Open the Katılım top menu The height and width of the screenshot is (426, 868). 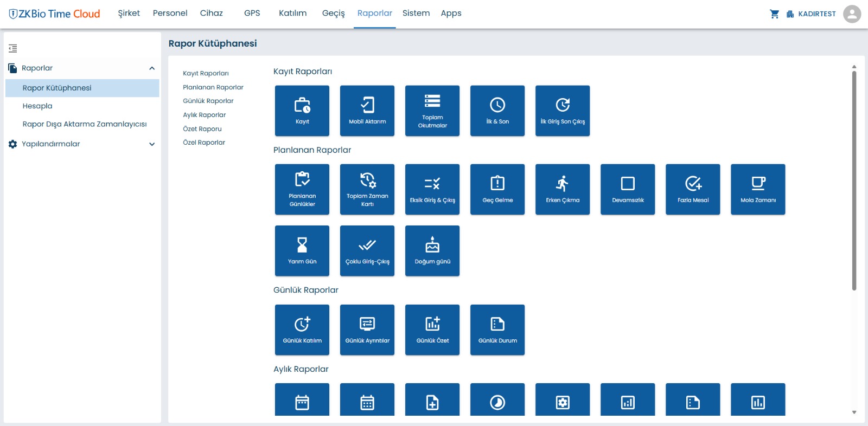point(292,13)
